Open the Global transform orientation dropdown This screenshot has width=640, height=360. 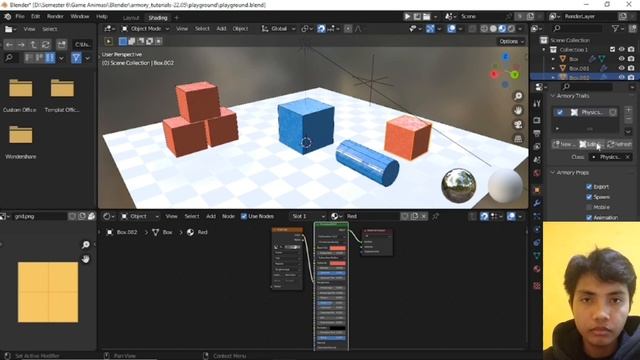[278, 29]
